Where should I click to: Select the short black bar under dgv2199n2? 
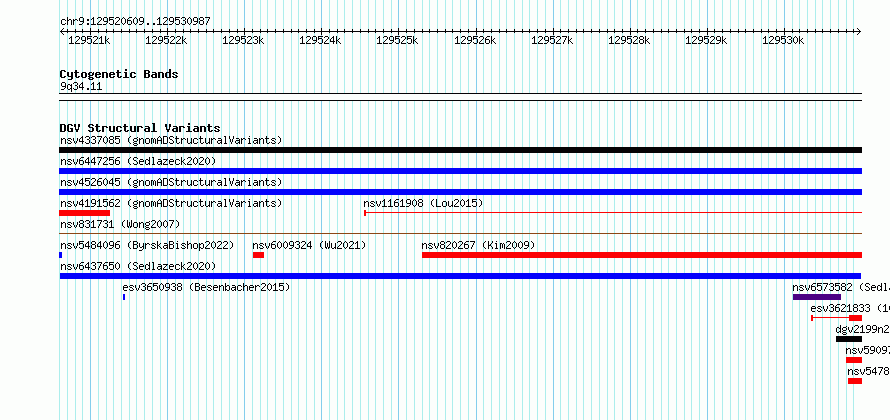click(849, 339)
